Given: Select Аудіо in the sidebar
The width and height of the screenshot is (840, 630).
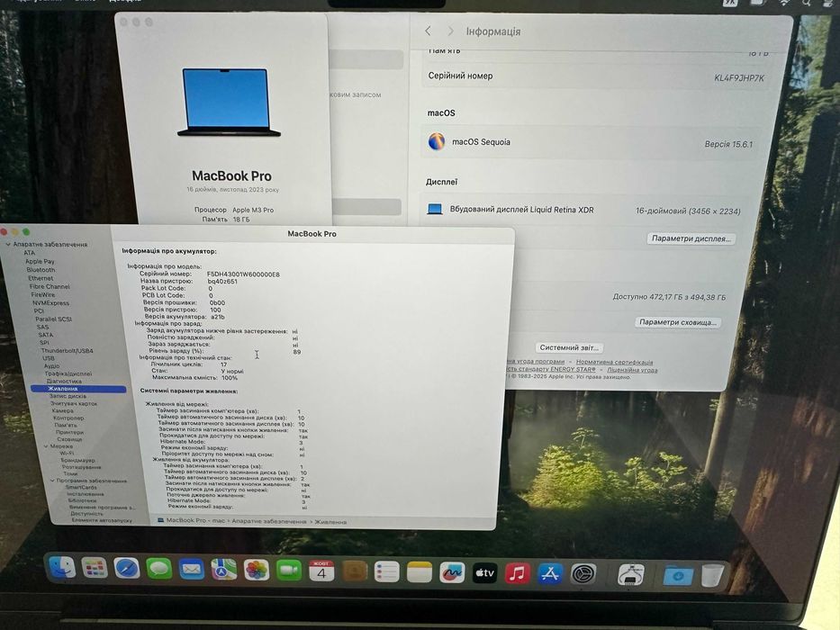Looking at the screenshot, I should pyautogui.click(x=51, y=366).
